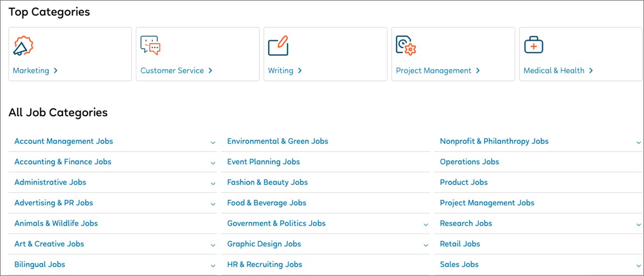Open Product Jobs link
Image resolution: width=644 pixels, height=276 pixels.
464,182
